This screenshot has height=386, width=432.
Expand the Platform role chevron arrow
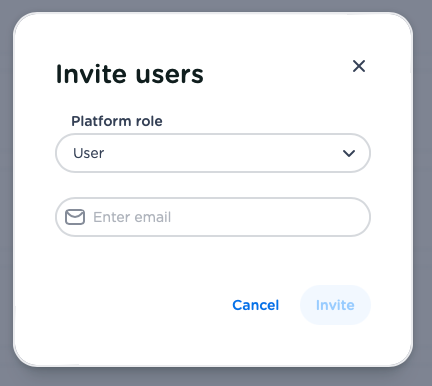click(x=349, y=153)
